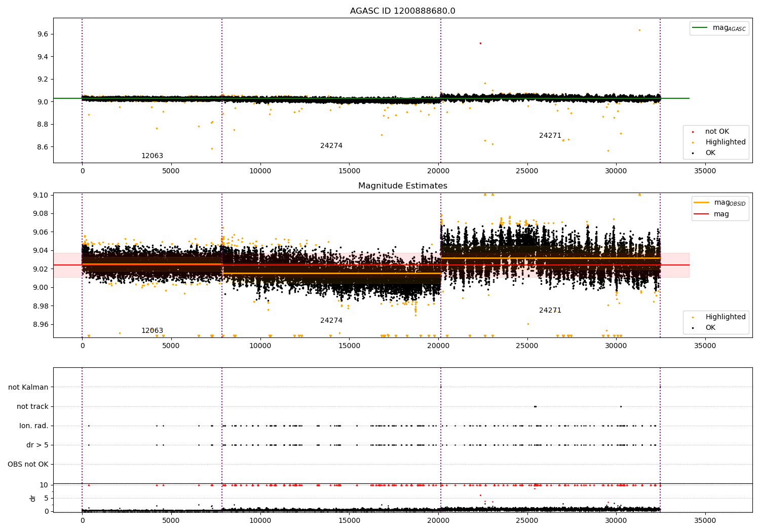
Task: Select the green mag AGASC legend entry
Action: [719, 28]
